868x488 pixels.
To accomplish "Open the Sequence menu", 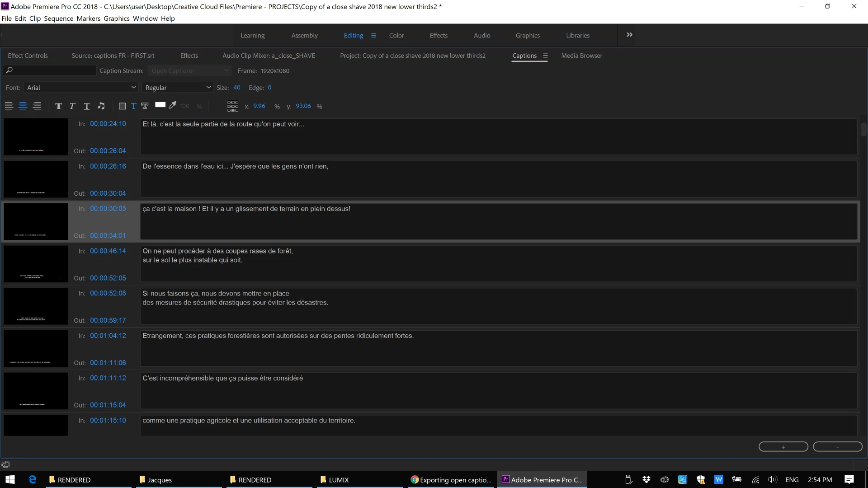I will click(x=58, y=19).
